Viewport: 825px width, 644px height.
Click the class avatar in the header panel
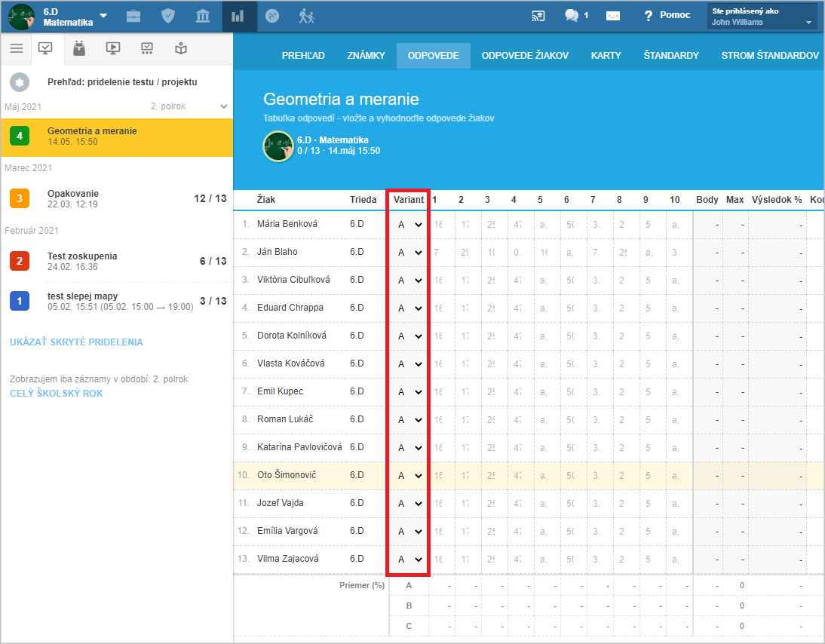point(278,146)
